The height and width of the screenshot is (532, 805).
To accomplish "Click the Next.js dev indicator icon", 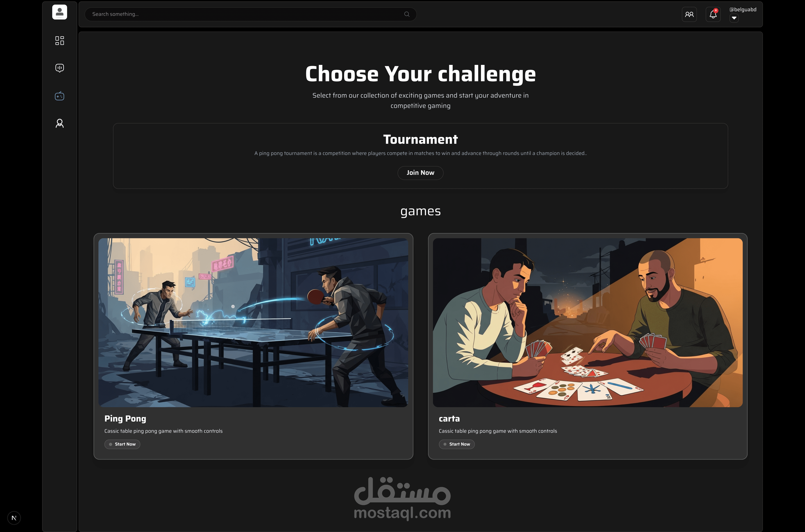I will click(14, 518).
